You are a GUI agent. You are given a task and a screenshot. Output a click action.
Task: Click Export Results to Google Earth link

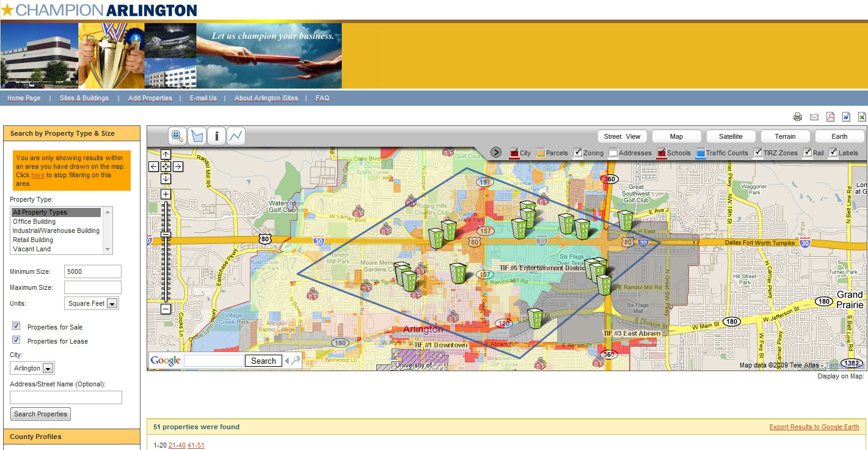(814, 427)
